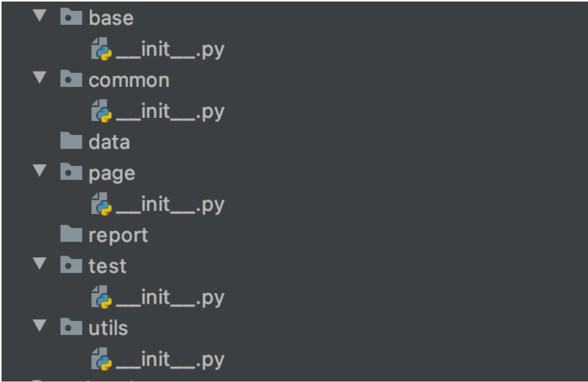Click Python file icon under utils folder
Image resolution: width=588 pixels, height=382 pixels.
(x=102, y=360)
